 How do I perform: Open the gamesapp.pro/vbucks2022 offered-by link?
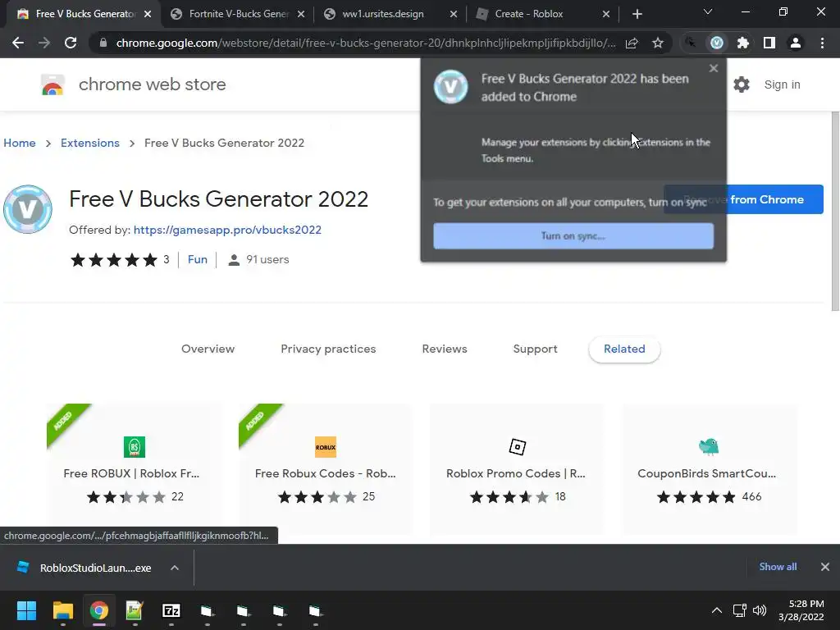click(x=227, y=230)
